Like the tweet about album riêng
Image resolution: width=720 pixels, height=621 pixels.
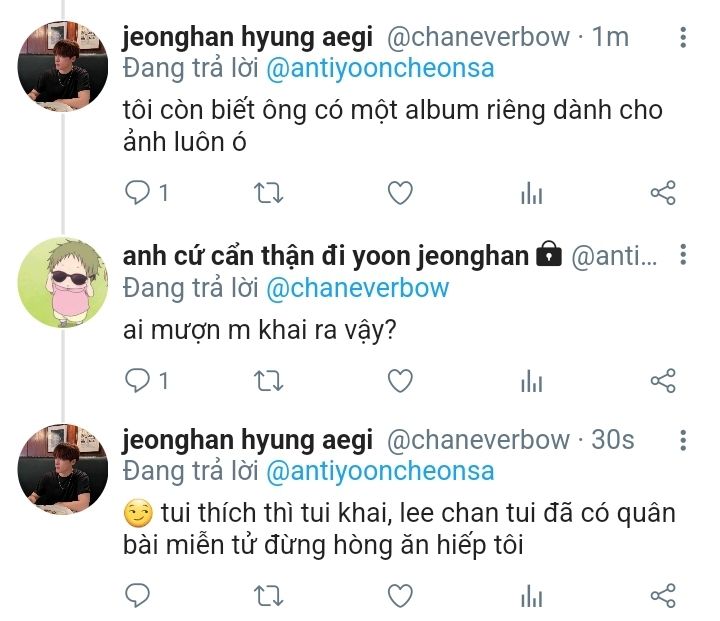click(x=400, y=193)
